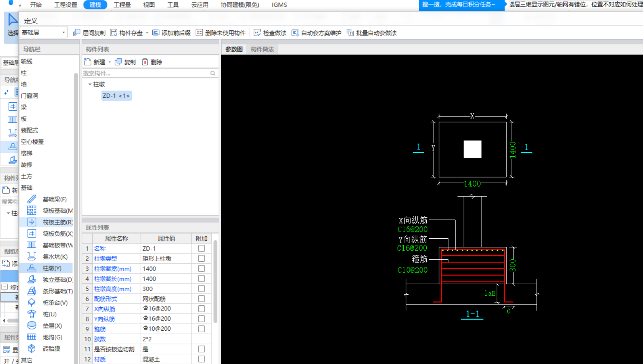The width and height of the screenshot is (643, 364).
Task: Tick the 附加 checkbox for 配筋形式 row
Action: tap(201, 298)
